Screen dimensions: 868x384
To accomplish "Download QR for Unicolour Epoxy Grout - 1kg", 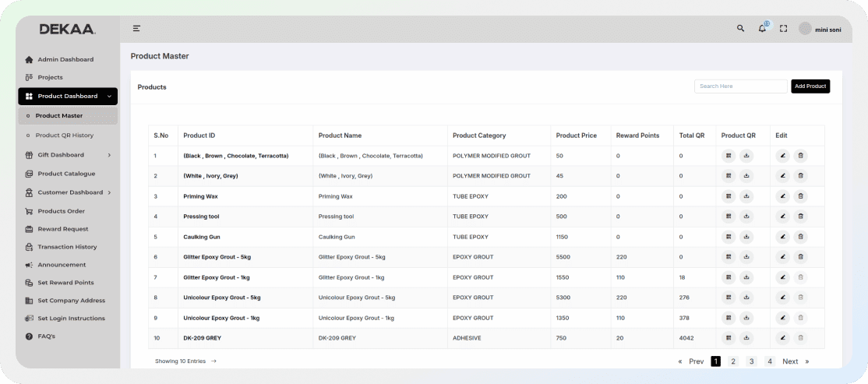I will point(746,318).
